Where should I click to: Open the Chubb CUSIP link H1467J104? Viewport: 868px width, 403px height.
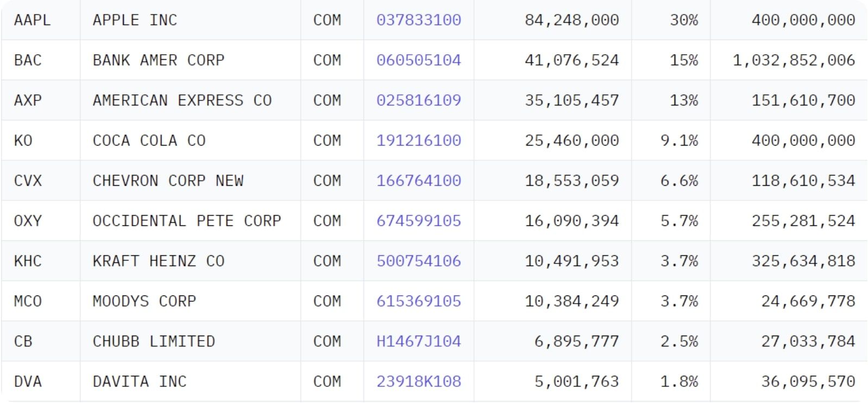tap(419, 342)
